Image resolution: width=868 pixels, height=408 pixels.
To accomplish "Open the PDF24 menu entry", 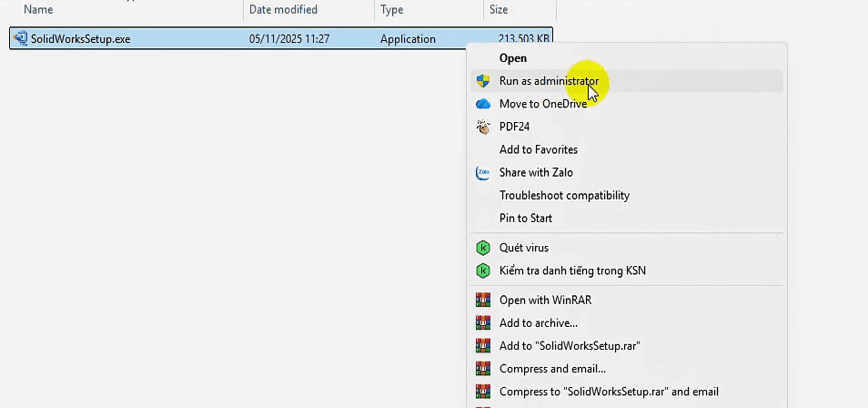I will tap(626, 127).
